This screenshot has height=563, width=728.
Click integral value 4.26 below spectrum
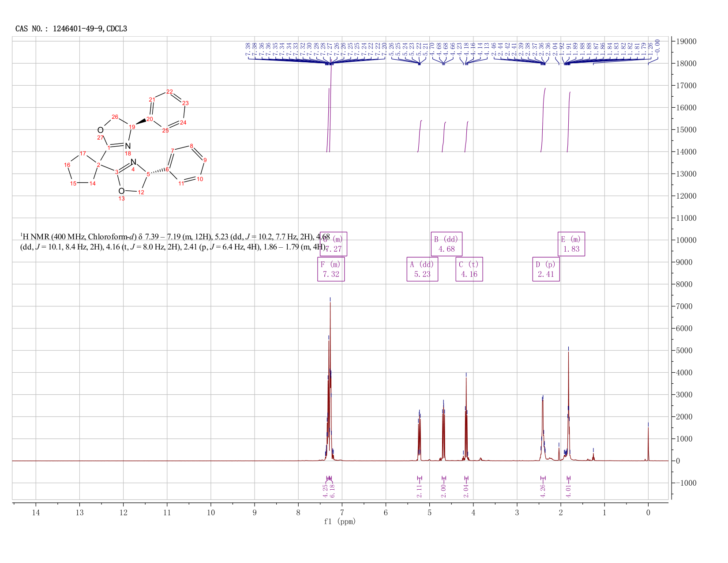pos(543,491)
